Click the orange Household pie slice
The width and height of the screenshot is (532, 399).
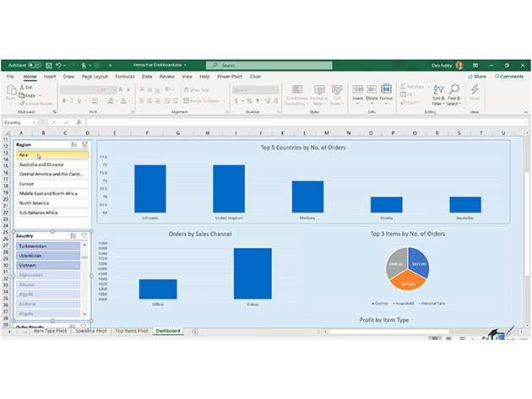[408, 281]
